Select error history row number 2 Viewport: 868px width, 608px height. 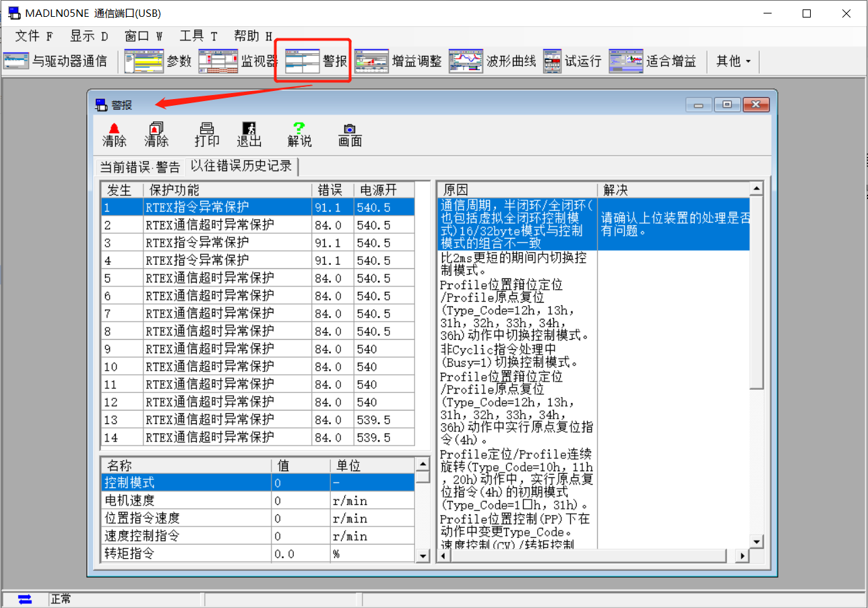(x=257, y=224)
